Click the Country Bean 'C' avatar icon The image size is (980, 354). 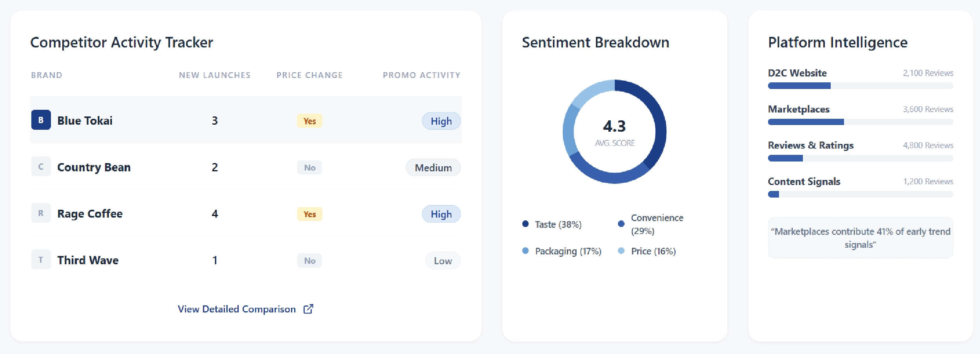[x=41, y=167]
